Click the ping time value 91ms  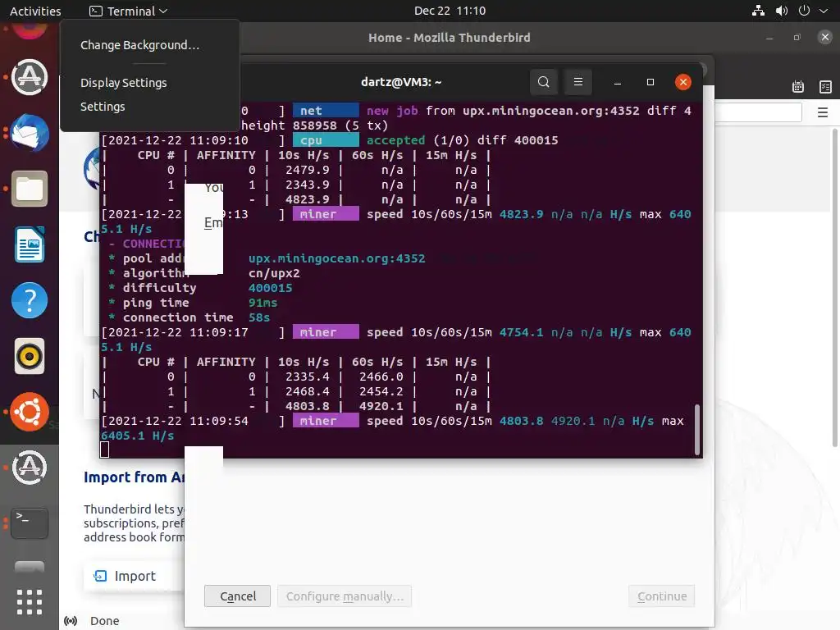(x=262, y=303)
